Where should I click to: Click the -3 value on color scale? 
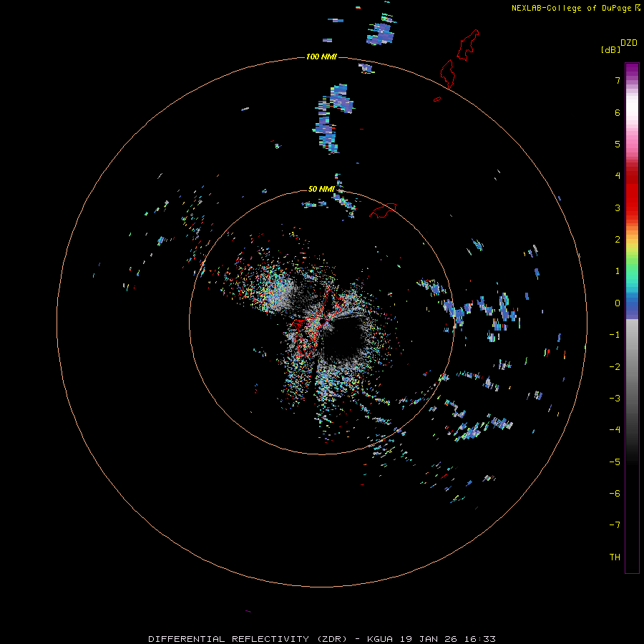click(x=615, y=398)
